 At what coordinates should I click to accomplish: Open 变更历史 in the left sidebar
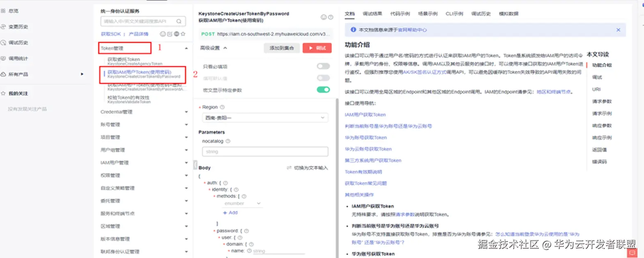pyautogui.click(x=15, y=27)
